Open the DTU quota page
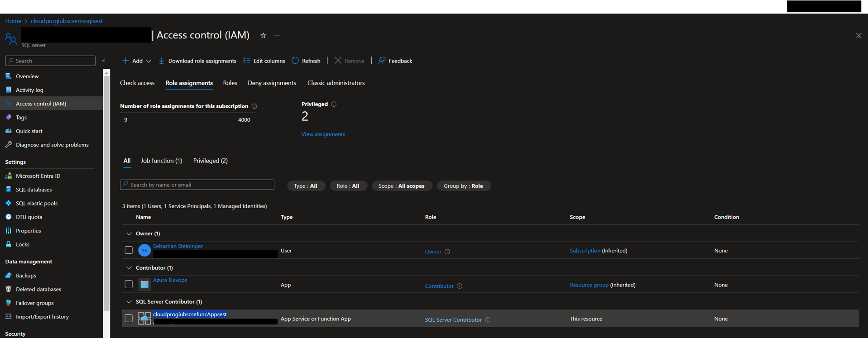Screen dimensions: 868x338 29,217
